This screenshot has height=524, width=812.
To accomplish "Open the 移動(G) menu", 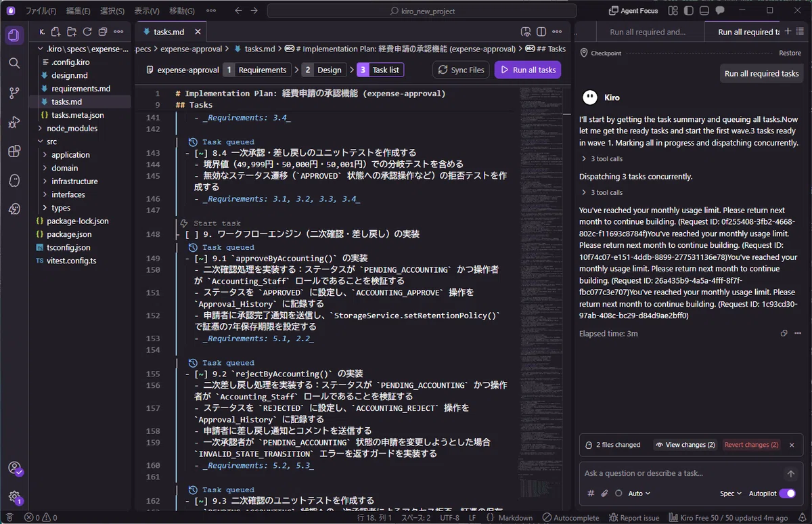I will tap(181, 11).
